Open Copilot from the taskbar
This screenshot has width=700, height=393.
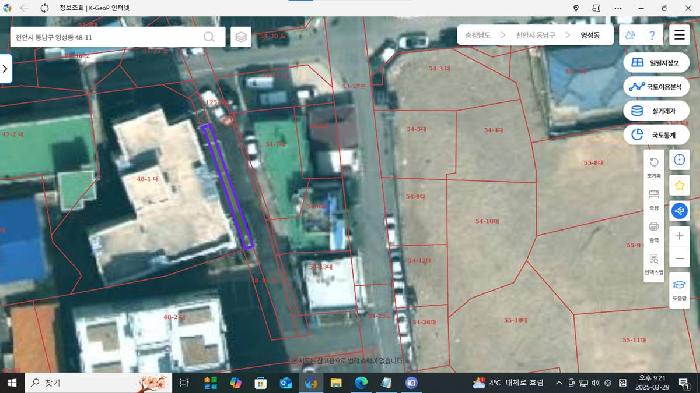[236, 383]
